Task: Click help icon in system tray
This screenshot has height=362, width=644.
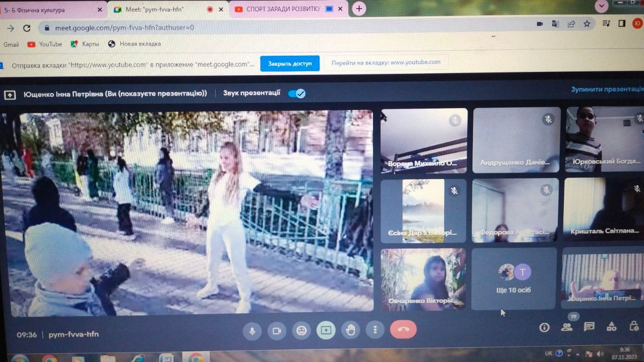Action: coord(560,353)
